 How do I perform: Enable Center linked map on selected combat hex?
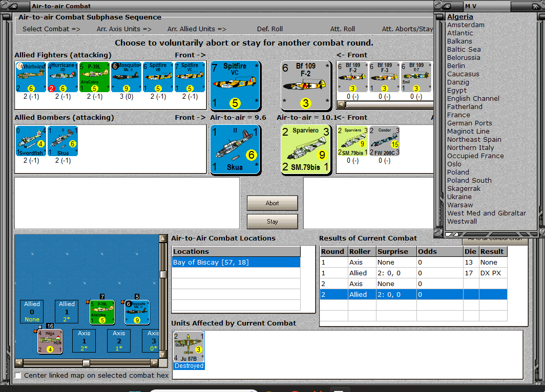pyautogui.click(x=18, y=375)
